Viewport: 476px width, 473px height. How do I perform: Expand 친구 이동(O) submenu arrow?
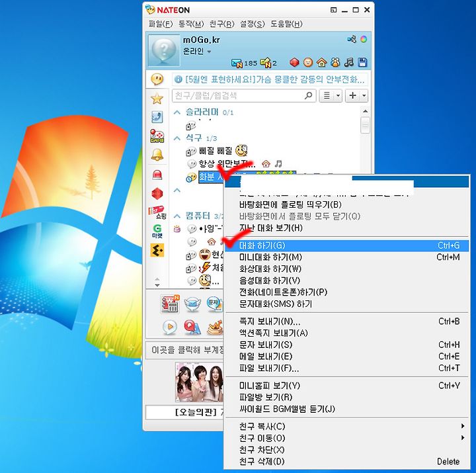[462, 438]
